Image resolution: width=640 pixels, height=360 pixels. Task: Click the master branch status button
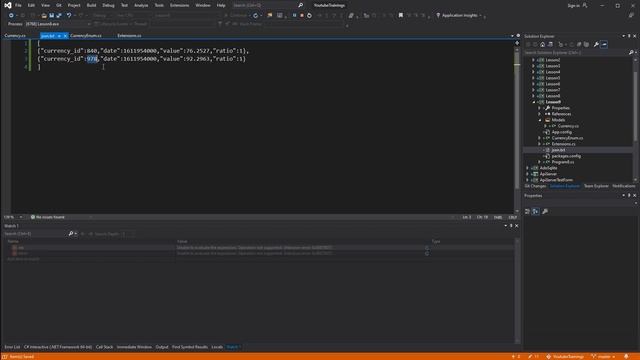(x=603, y=357)
